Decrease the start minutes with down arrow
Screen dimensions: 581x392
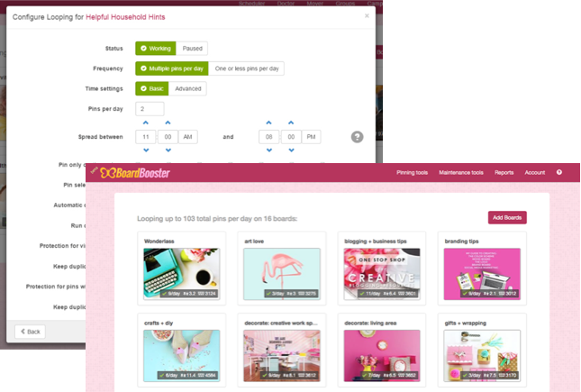coord(168,150)
